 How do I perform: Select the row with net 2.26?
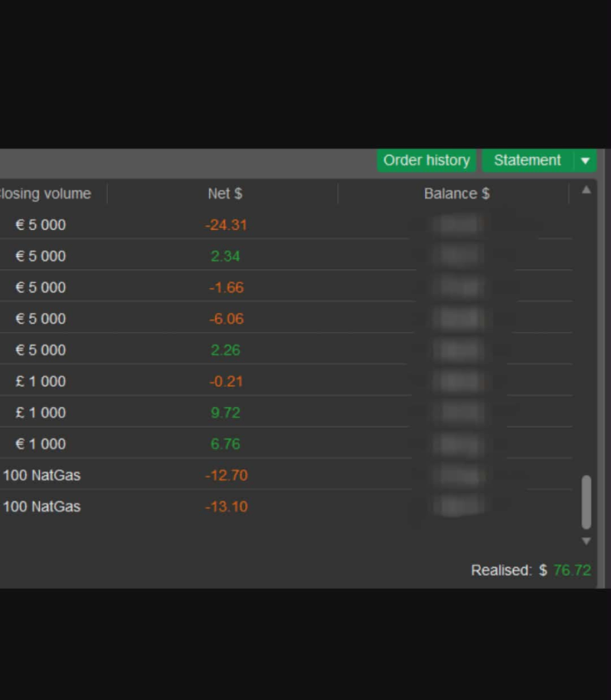pos(226,350)
